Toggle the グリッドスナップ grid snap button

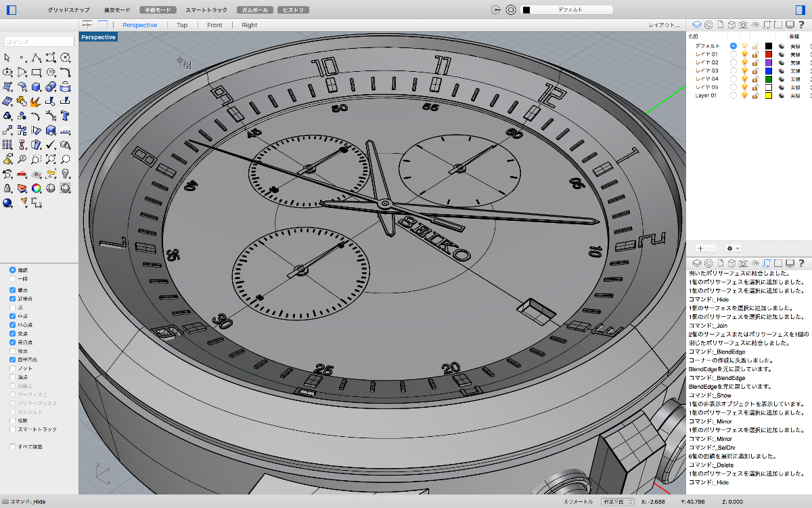(68, 10)
